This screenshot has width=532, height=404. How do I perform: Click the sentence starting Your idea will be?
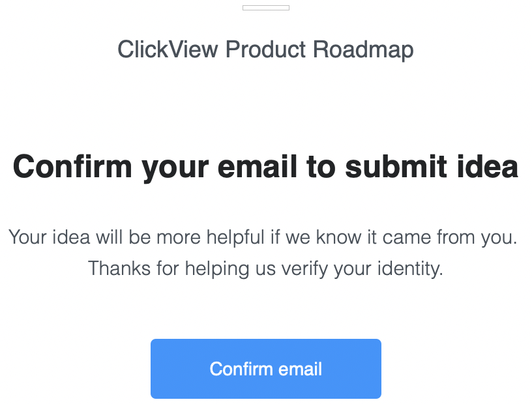263,237
